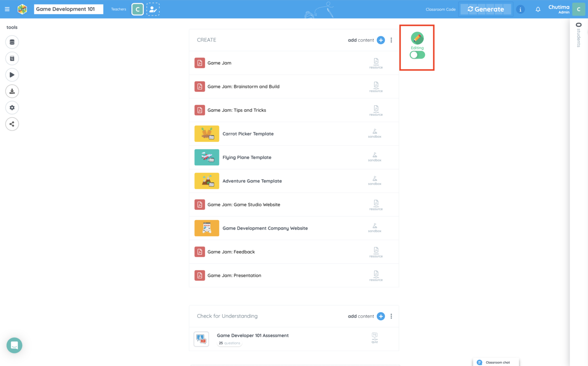Click the red PDF icon for Game Jam: Feedback
Viewport: 588px width, 366px height.
(x=200, y=252)
